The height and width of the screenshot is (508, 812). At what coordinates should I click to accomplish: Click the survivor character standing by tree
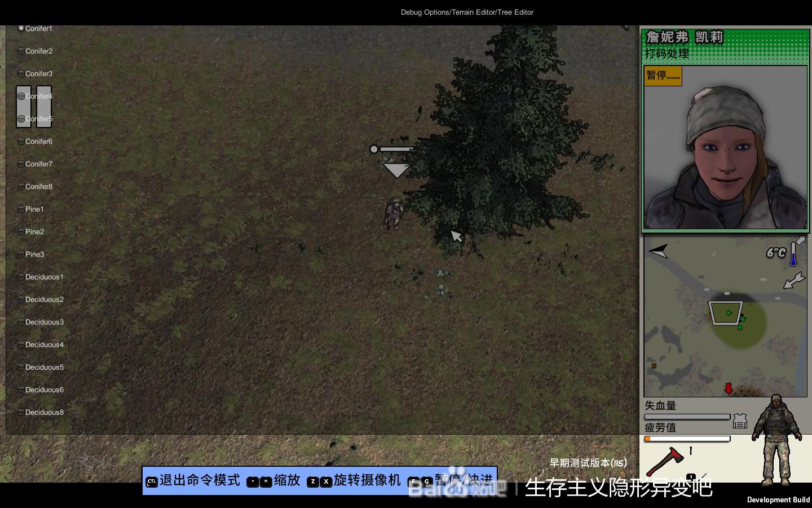point(394,213)
